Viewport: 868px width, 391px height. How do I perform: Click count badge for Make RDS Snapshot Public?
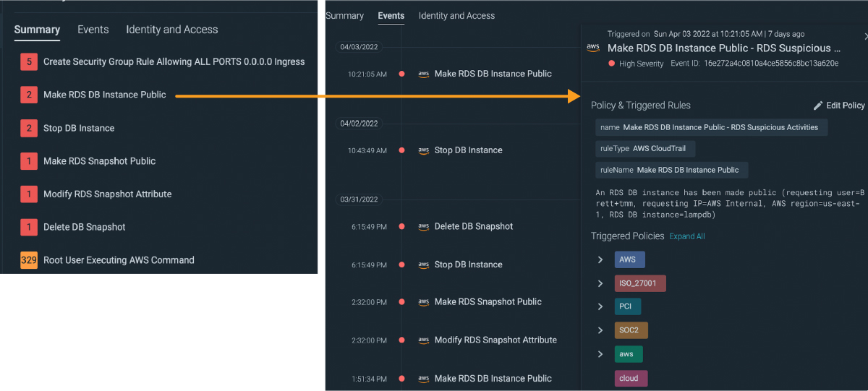[29, 161]
